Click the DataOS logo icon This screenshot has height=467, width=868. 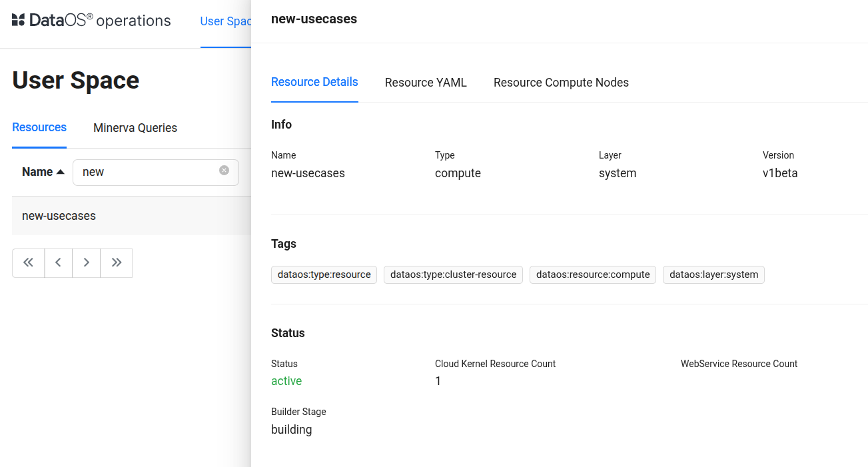pyautogui.click(x=18, y=20)
